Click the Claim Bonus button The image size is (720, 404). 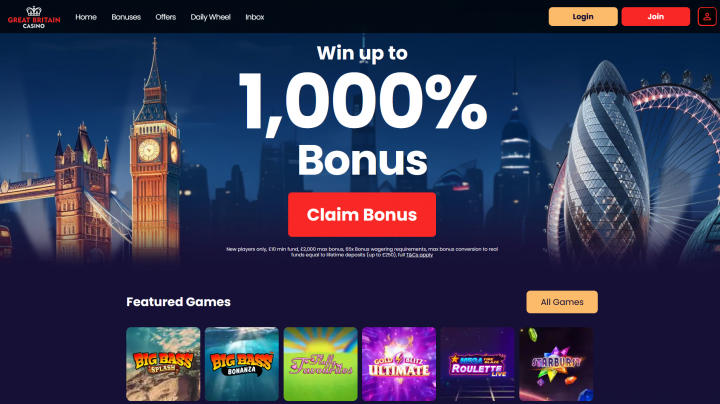coord(362,214)
